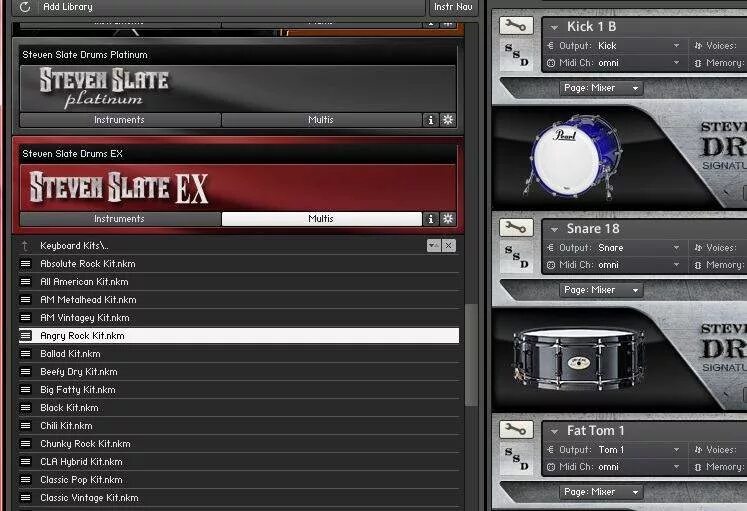Select Chili Kit.nkm

pyautogui.click(x=239, y=425)
